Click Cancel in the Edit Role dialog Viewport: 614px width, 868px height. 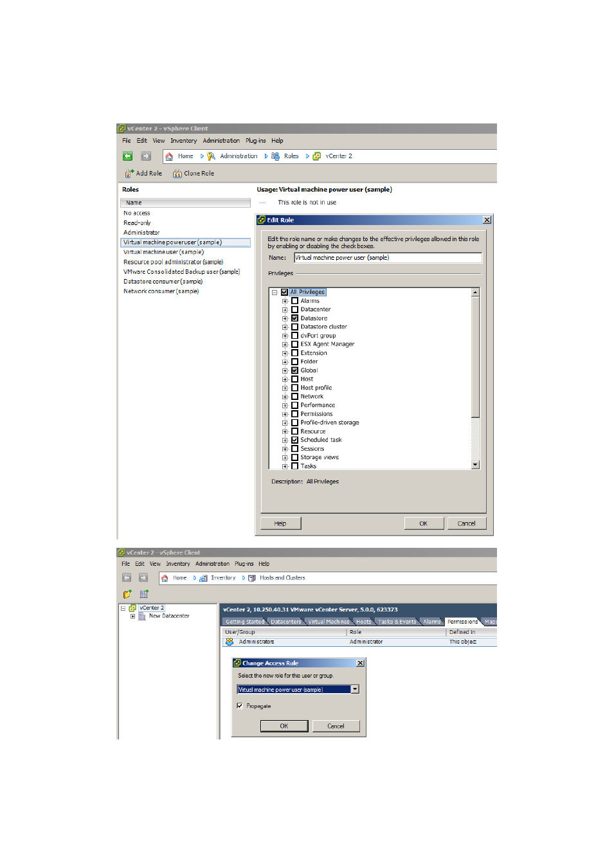click(x=467, y=523)
